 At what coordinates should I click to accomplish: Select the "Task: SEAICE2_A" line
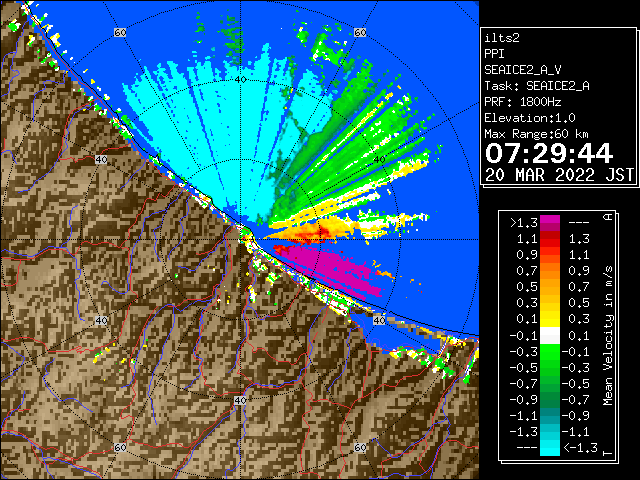(x=537, y=86)
